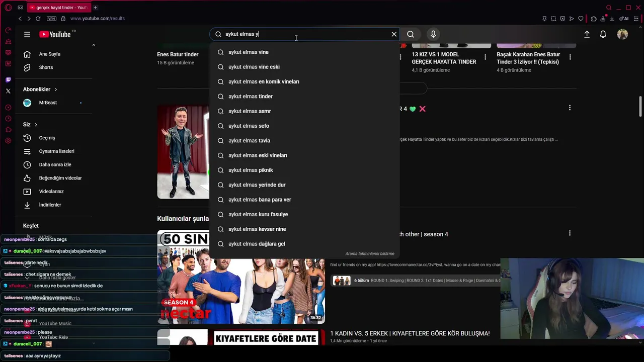
Task: Open the Opera GX main menu
Action: (8, 8)
